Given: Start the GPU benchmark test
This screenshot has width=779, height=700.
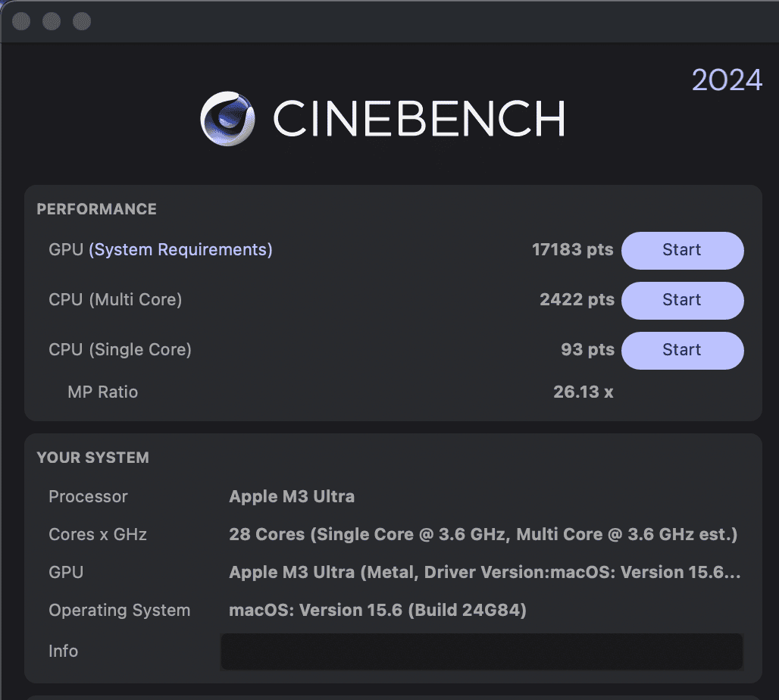Looking at the screenshot, I should 682,251.
